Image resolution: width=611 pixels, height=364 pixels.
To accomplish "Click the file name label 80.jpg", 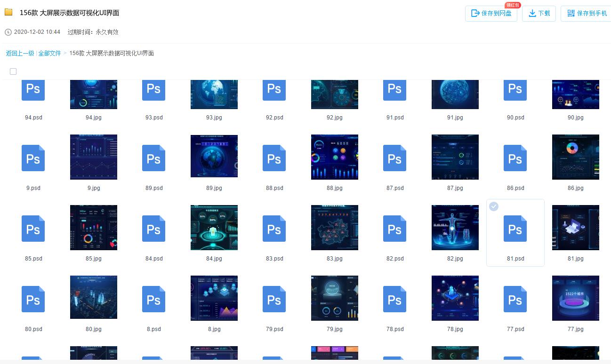I will click(x=94, y=329).
